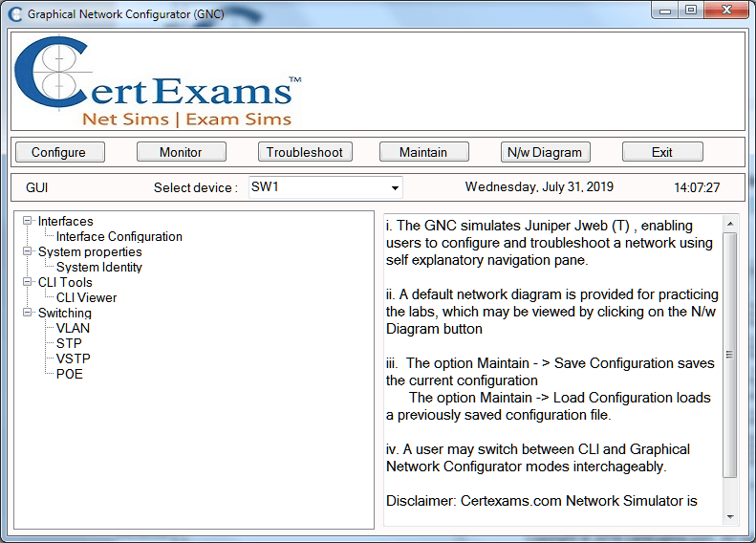Open the Troubleshoot section
Viewport: 756px width, 543px height.
point(304,152)
